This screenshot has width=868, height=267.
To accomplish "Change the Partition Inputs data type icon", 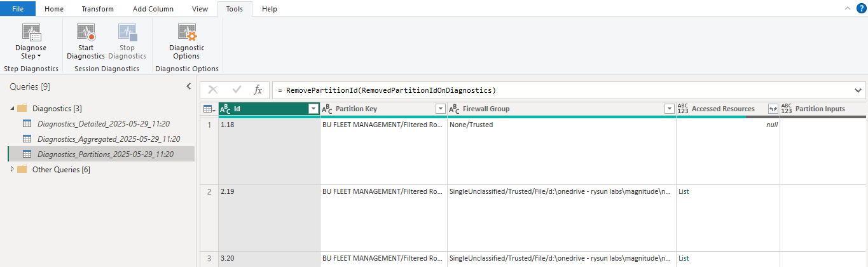I will coord(786,109).
